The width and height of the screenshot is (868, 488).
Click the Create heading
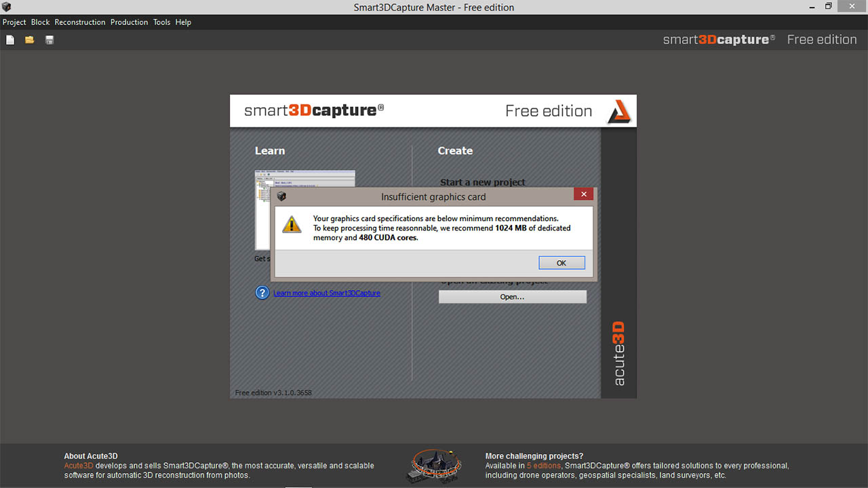[x=455, y=150]
